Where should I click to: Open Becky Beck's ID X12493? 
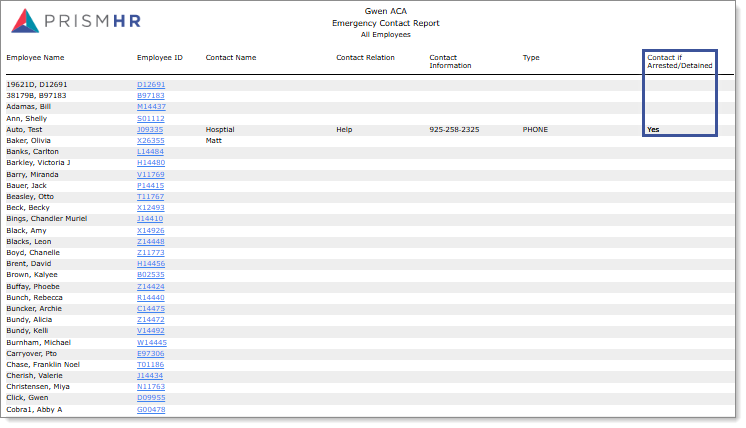[150, 208]
